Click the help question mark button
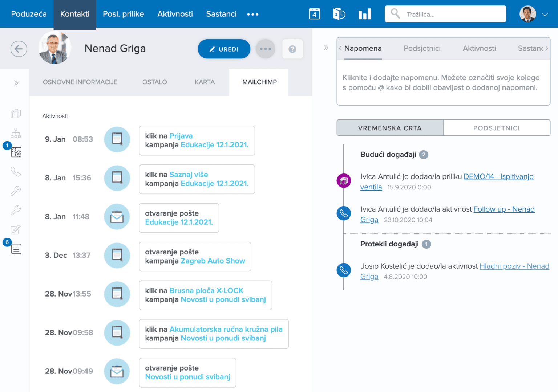Viewport: 558px width, 392px height. (292, 49)
